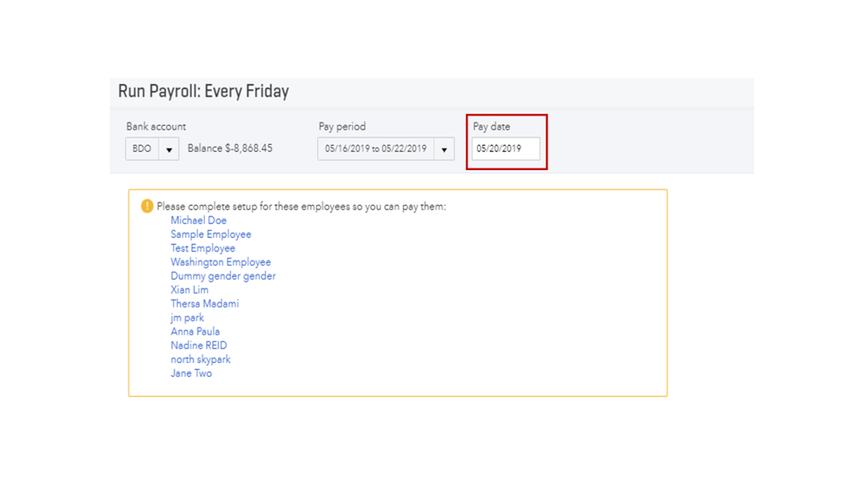Image resolution: width=868 pixels, height=488 pixels.
Task: Click the north skypark link
Action: click(201, 359)
